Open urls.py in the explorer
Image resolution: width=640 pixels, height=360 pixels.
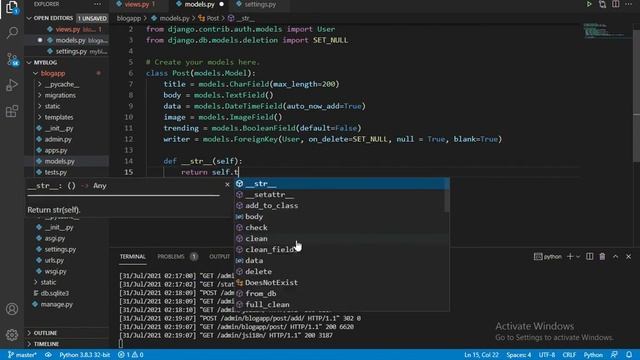[x=54, y=260]
